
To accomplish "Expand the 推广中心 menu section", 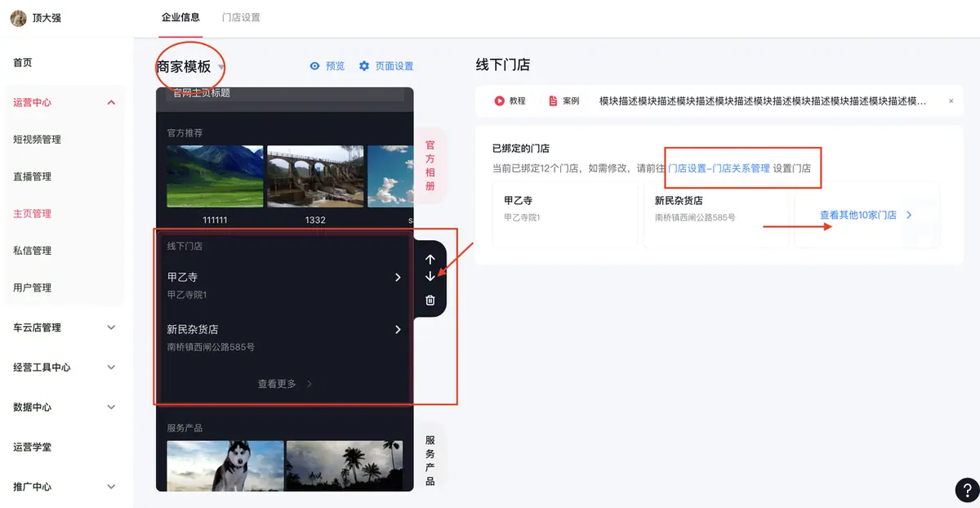I will click(x=112, y=487).
